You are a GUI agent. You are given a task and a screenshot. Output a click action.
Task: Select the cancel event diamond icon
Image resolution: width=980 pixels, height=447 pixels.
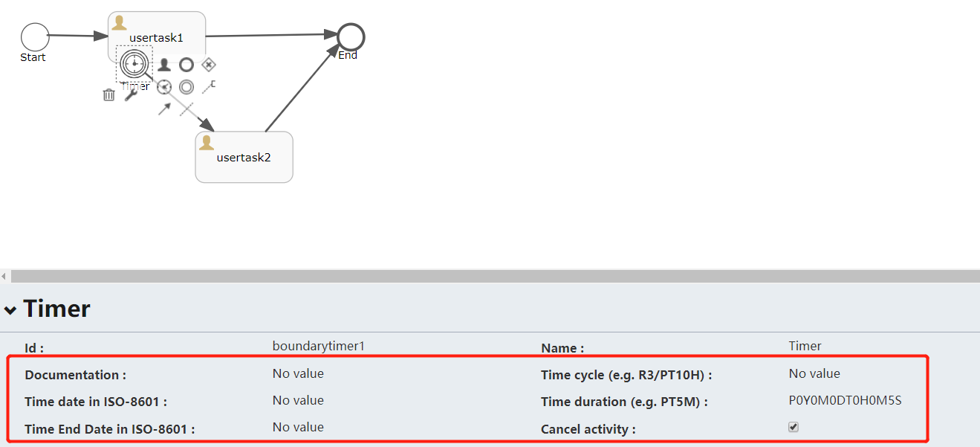click(x=209, y=65)
